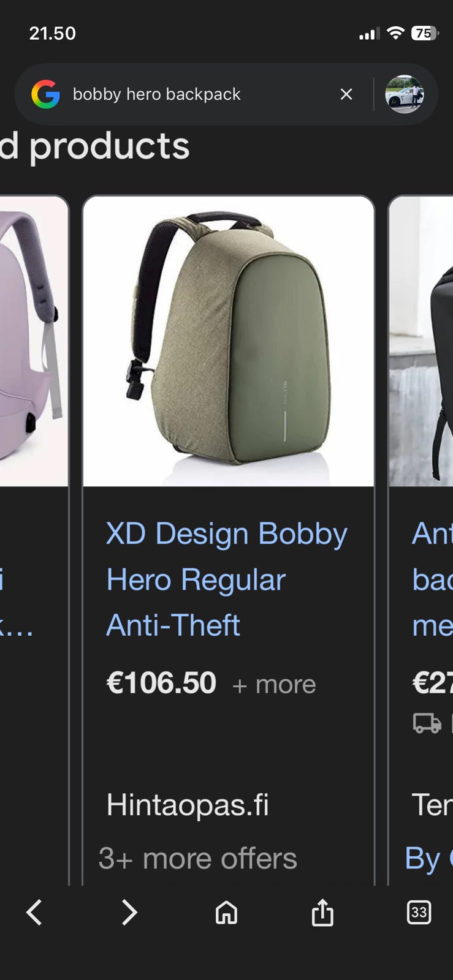
Task: Tap the '+ more' price text
Action: [x=274, y=685]
